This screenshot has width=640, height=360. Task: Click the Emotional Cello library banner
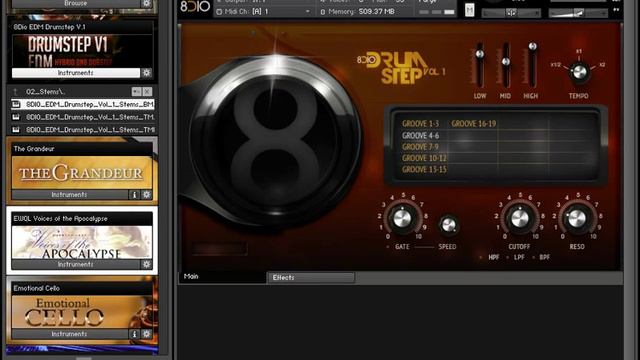pos(82,312)
